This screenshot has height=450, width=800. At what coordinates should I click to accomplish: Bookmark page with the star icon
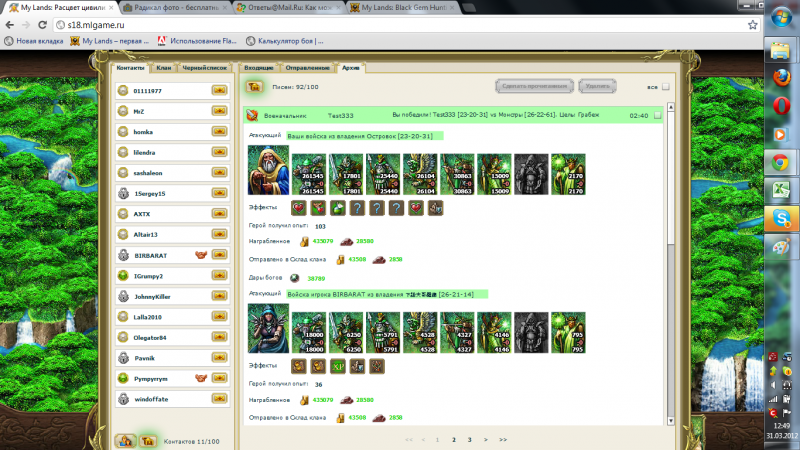[752, 24]
